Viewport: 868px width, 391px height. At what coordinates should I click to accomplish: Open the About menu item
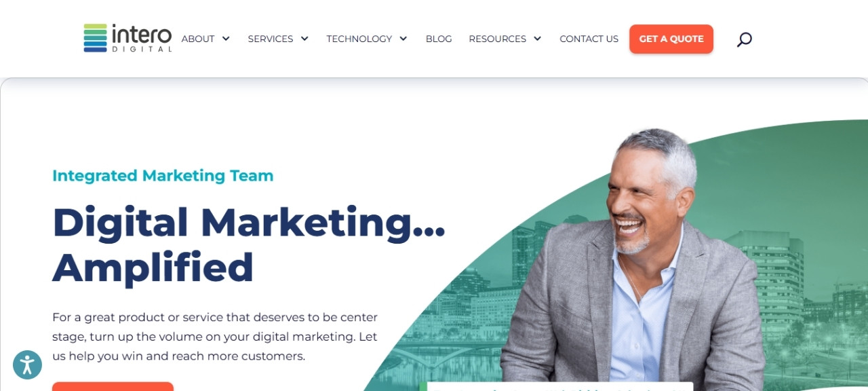tap(198, 39)
